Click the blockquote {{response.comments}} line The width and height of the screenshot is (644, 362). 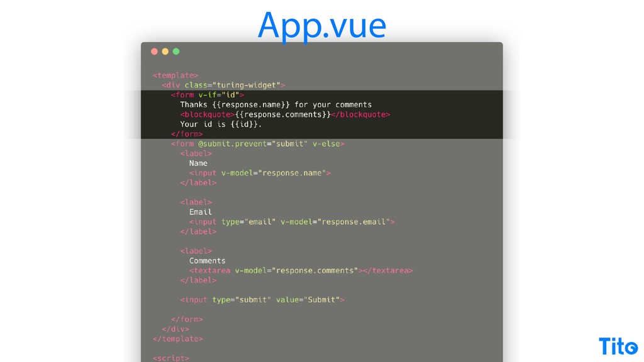(285, 114)
